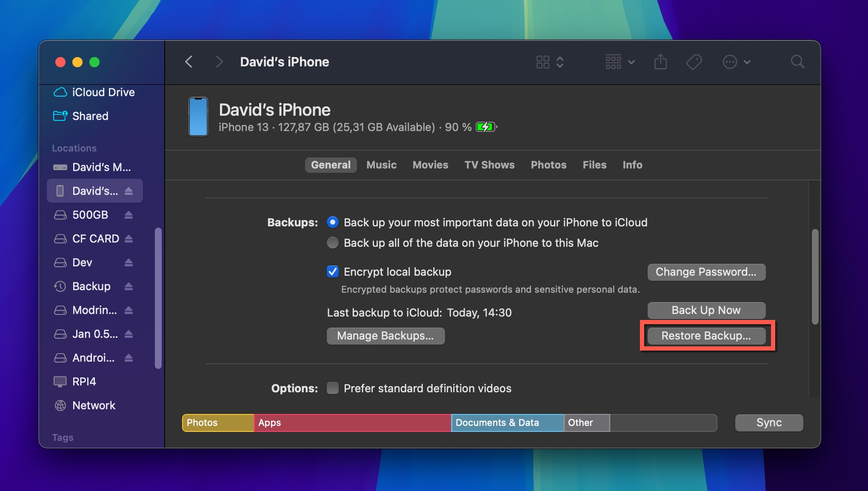
Task: Switch to the Photos tab
Action: click(548, 165)
